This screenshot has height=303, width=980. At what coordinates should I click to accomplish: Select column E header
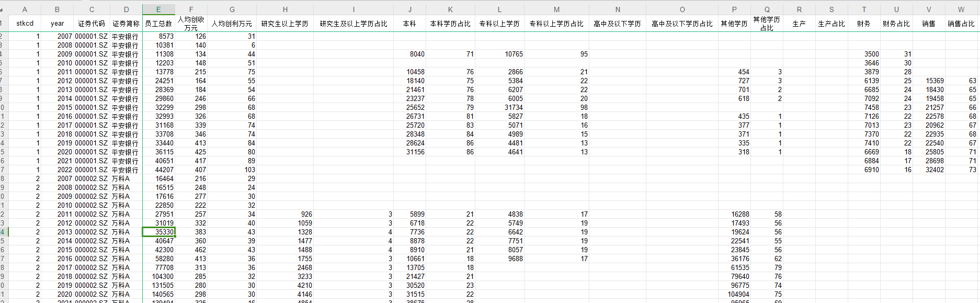click(158, 9)
